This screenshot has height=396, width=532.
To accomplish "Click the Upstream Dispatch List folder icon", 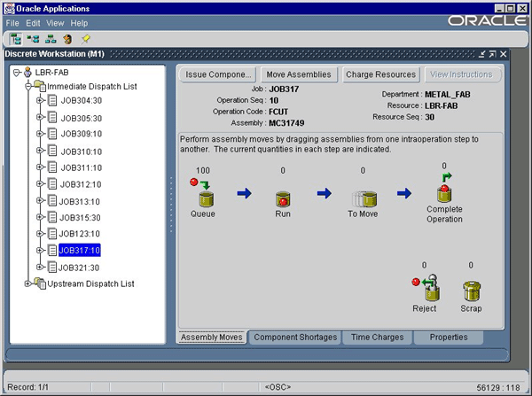I will tap(40, 283).
